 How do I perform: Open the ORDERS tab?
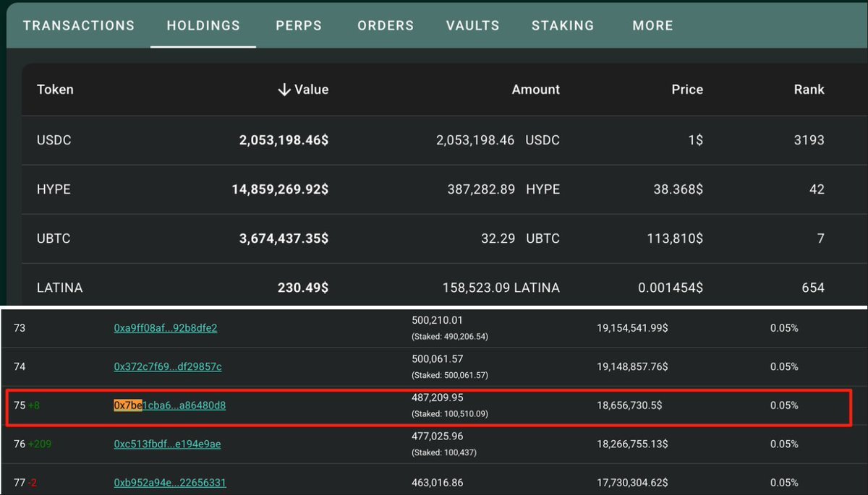click(386, 25)
